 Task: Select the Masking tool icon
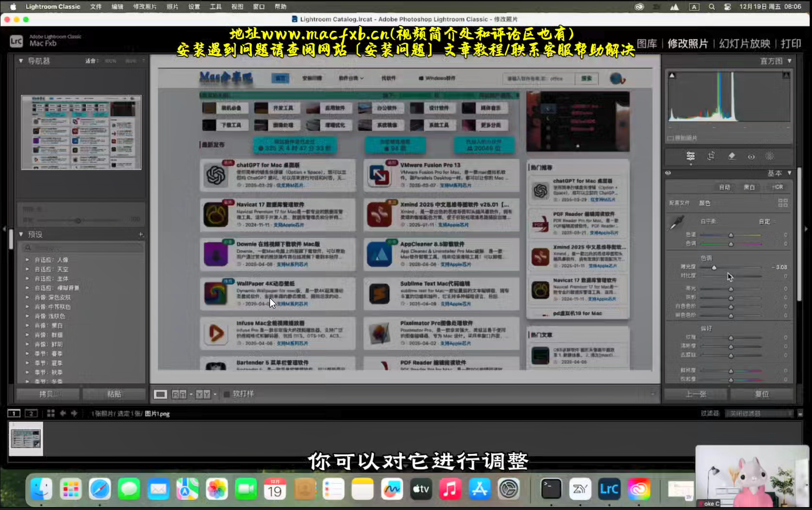point(770,156)
